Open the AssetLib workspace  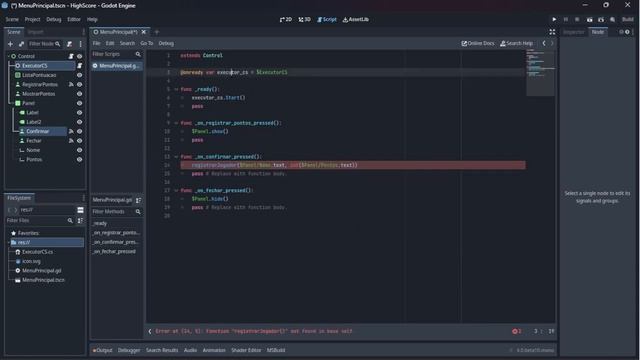[x=356, y=19]
